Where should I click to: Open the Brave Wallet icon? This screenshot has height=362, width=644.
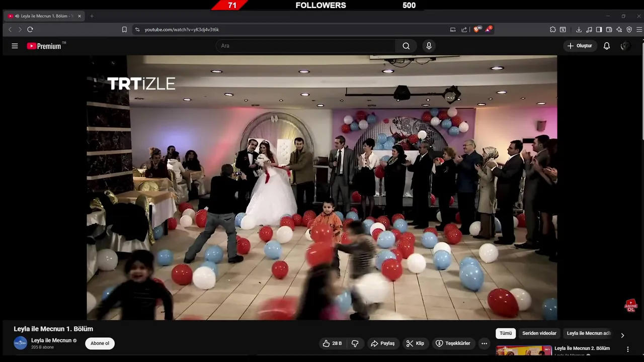coord(609,30)
